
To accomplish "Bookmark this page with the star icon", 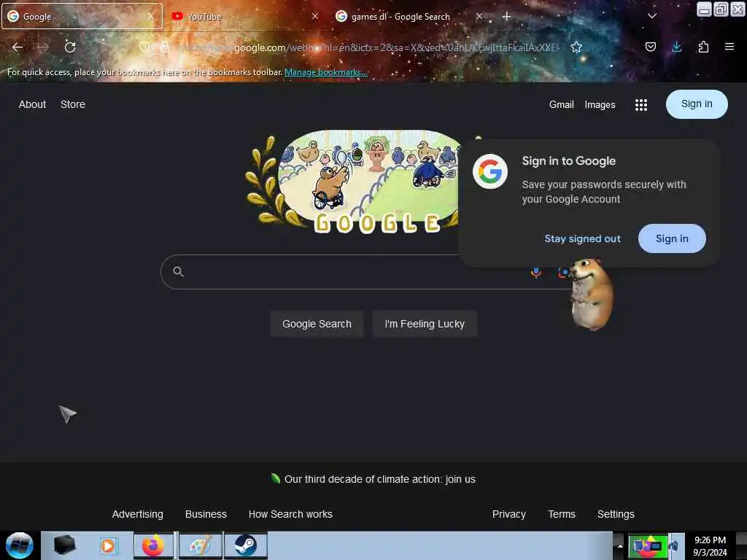I will [x=576, y=47].
